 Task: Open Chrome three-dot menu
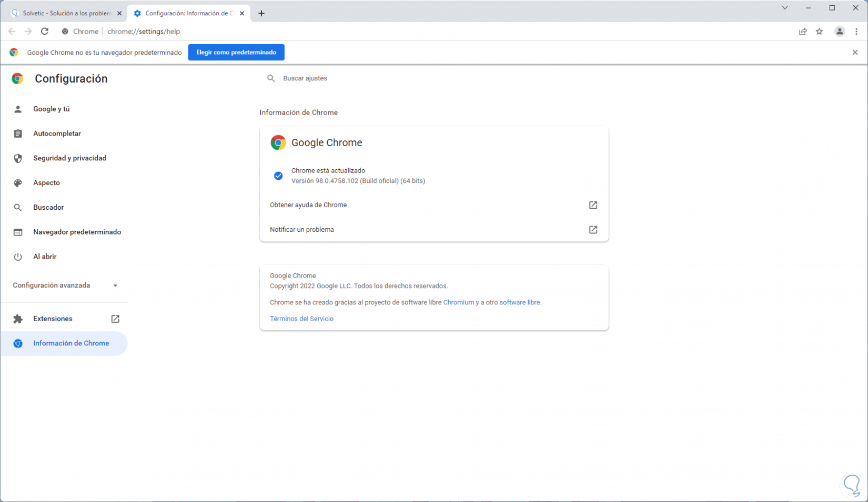(856, 32)
